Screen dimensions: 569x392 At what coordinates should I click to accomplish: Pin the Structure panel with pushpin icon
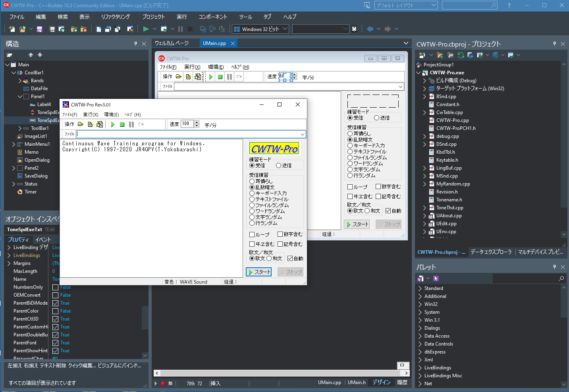(135, 44)
